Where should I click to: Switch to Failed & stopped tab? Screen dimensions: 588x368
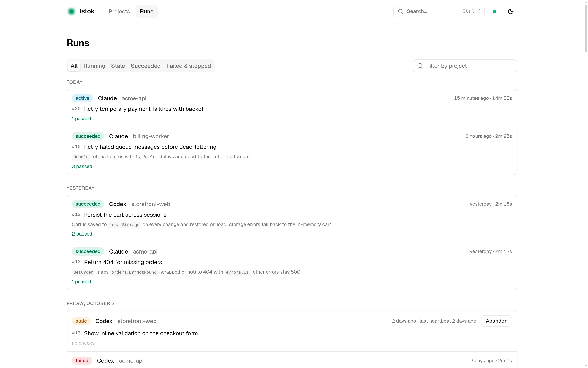pyautogui.click(x=189, y=66)
